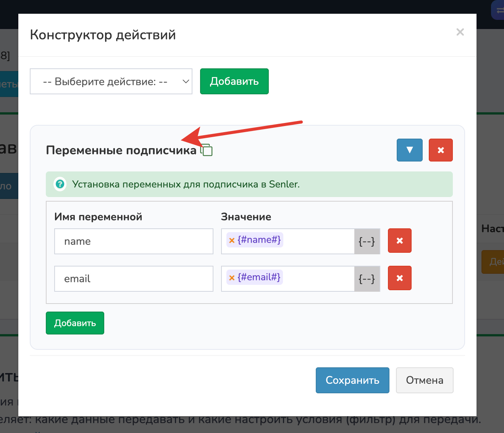Click the value field containing {#name#}
504x433 pixels.
coord(317,241)
